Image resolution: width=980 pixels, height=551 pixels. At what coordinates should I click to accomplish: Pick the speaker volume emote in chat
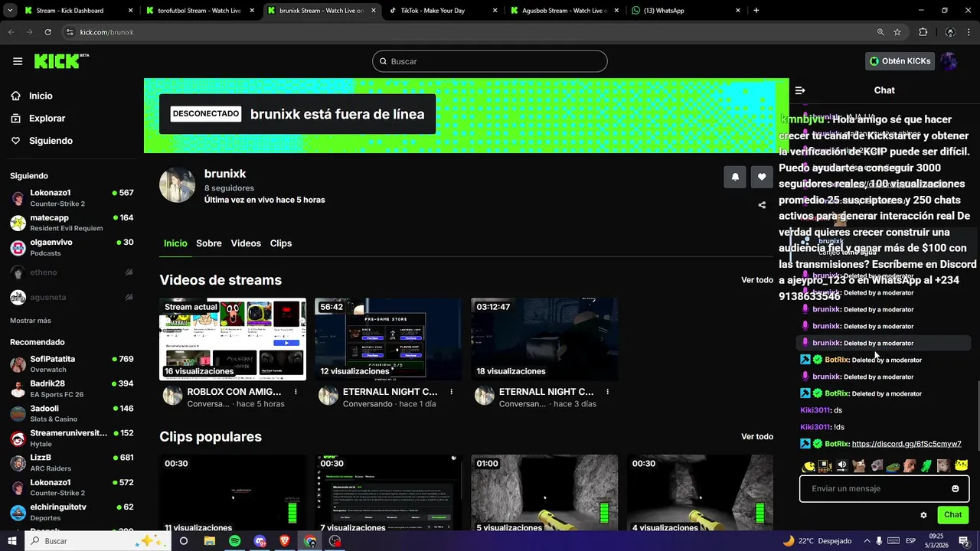pyautogui.click(x=842, y=465)
